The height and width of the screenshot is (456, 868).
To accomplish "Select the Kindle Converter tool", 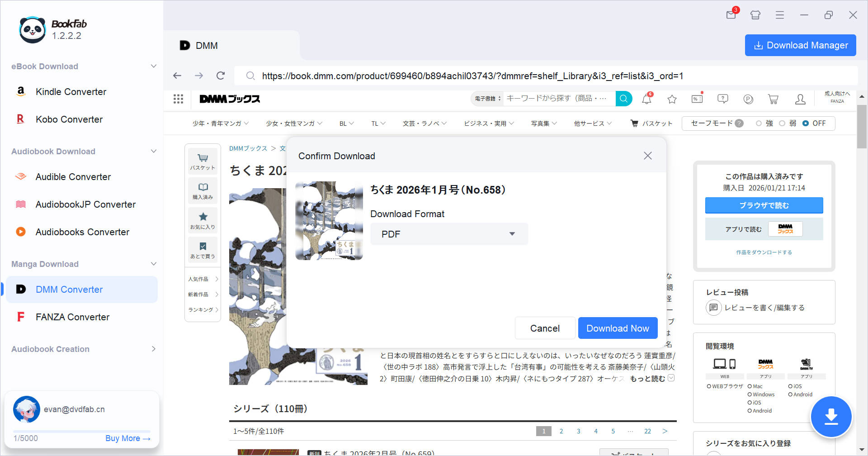I will click(x=71, y=92).
